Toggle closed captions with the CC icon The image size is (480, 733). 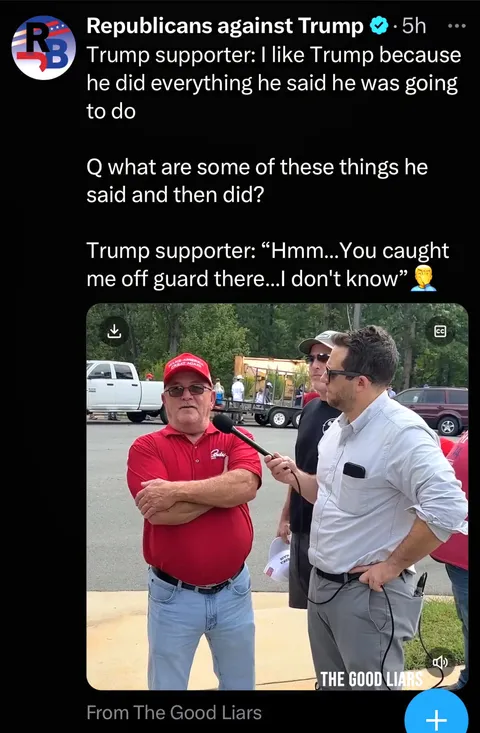click(x=440, y=331)
